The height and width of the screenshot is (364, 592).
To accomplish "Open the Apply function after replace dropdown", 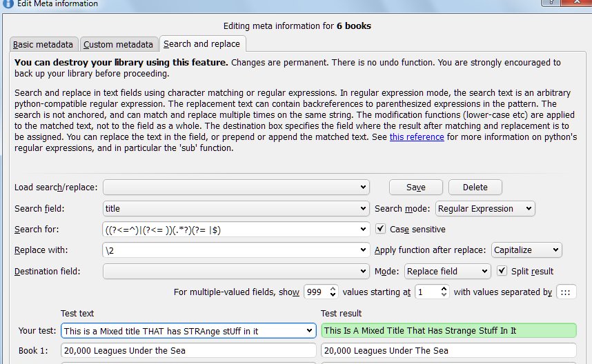I will [x=526, y=250].
